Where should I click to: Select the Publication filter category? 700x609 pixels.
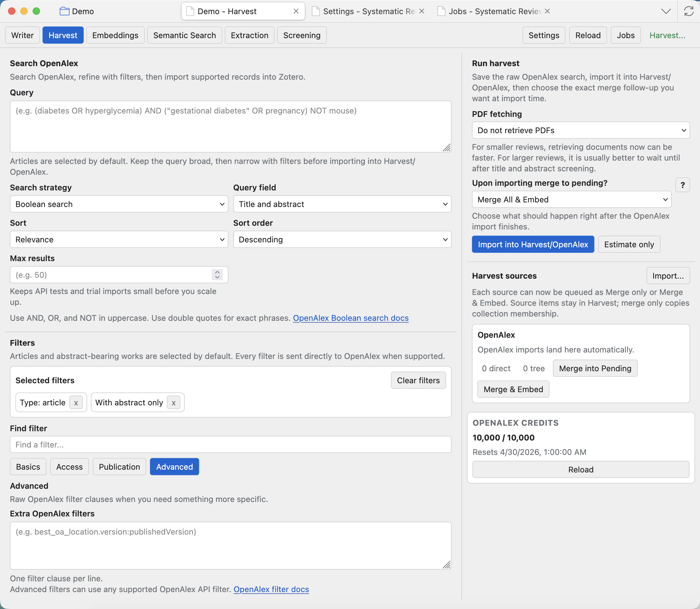point(119,467)
